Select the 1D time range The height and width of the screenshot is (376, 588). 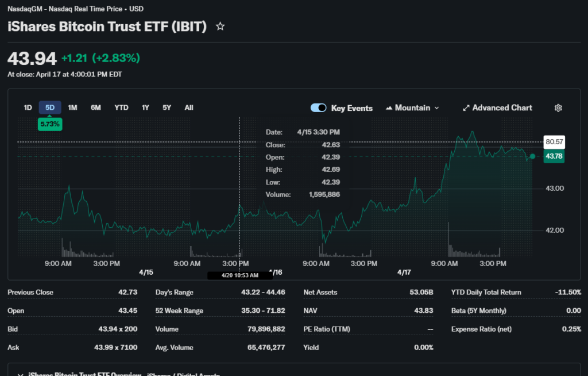click(28, 108)
